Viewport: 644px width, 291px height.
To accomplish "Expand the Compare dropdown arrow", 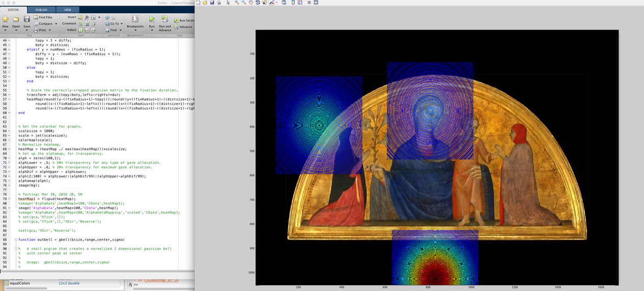I will (56, 24).
